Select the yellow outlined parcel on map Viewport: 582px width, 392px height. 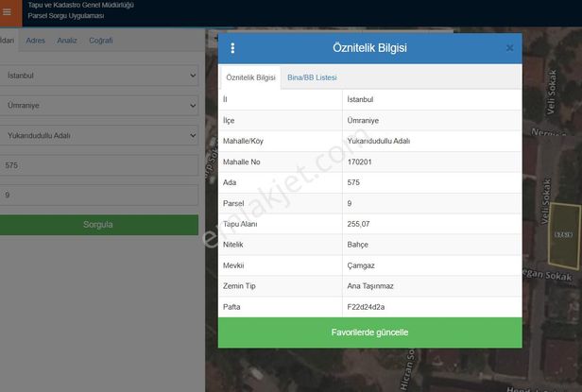(564, 234)
